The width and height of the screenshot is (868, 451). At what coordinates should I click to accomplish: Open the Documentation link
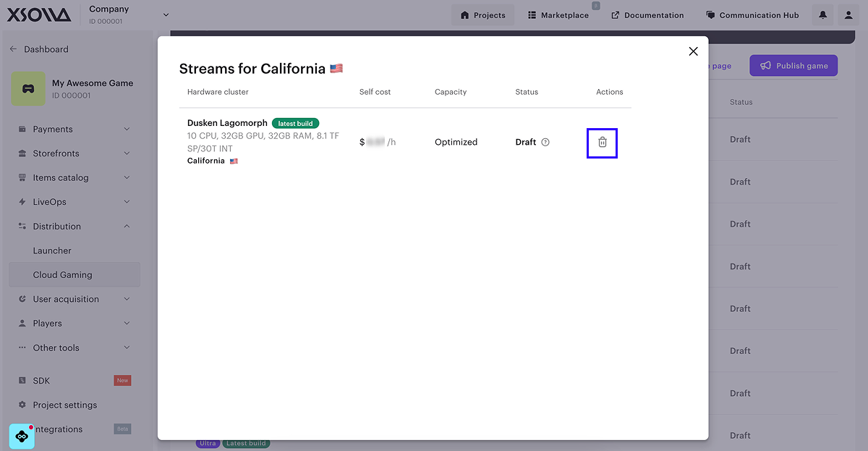coord(647,15)
